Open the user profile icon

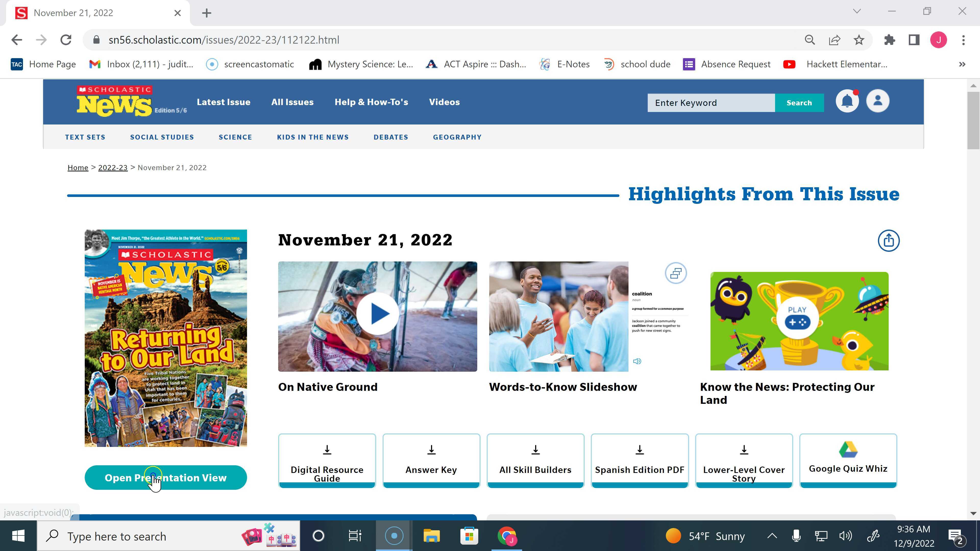click(x=877, y=101)
